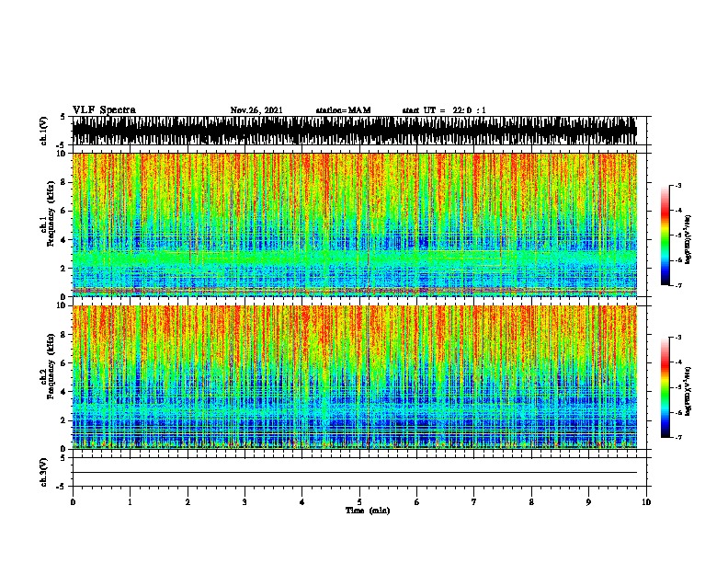Click the ch.1 frequency tick "8"
This screenshot has height=563, width=728.
tap(64, 182)
